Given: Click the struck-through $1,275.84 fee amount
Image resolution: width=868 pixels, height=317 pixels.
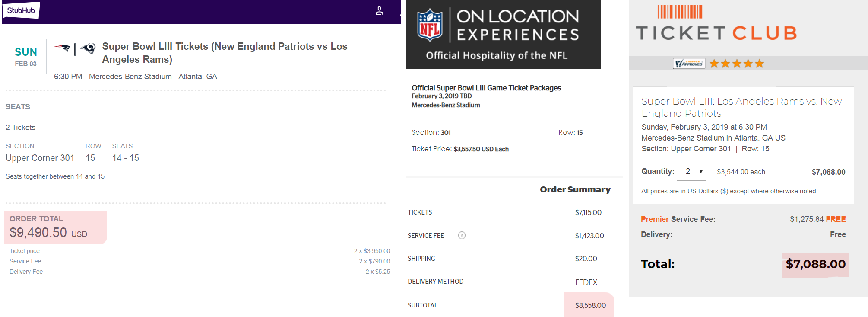Looking at the screenshot, I should click(x=807, y=219).
